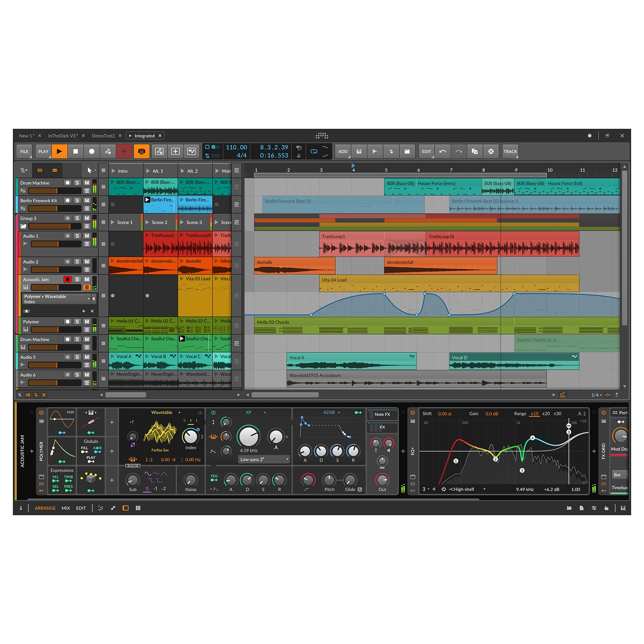
Task: Click the piano keys add-instrument icon
Action: [x=359, y=151]
